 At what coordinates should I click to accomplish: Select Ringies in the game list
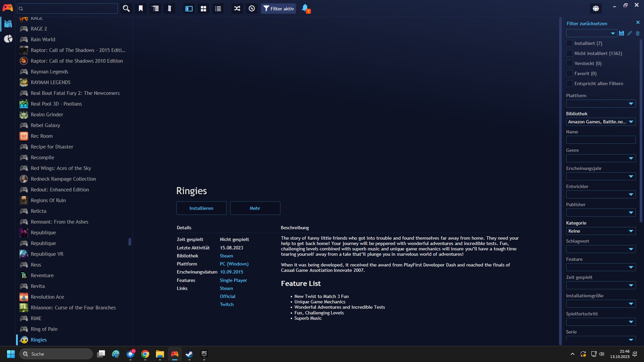click(x=38, y=340)
